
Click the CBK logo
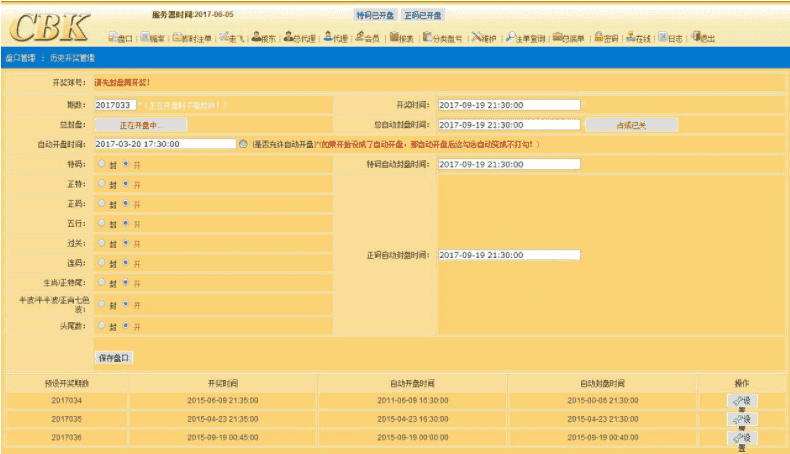pyautogui.click(x=49, y=27)
